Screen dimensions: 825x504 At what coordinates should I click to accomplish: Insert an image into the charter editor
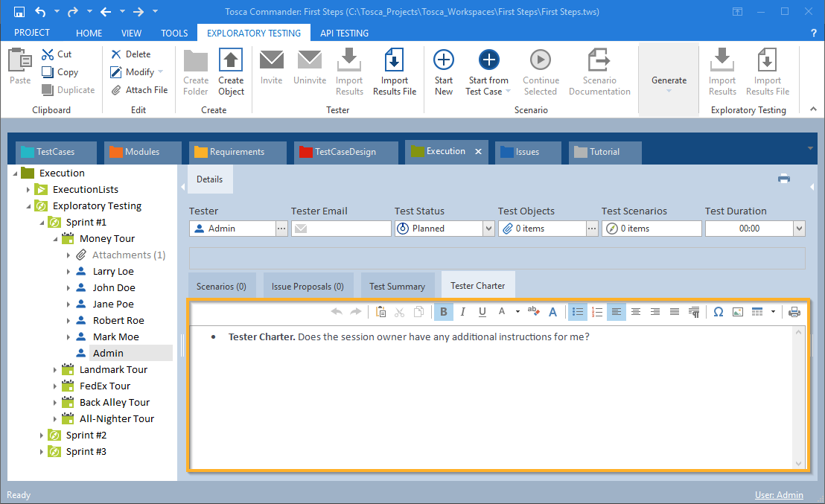(738, 312)
